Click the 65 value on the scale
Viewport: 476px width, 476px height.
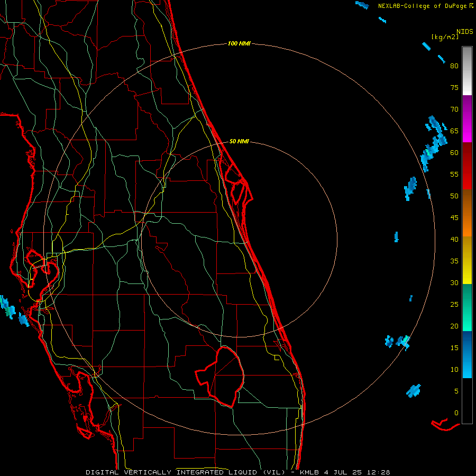click(454, 131)
